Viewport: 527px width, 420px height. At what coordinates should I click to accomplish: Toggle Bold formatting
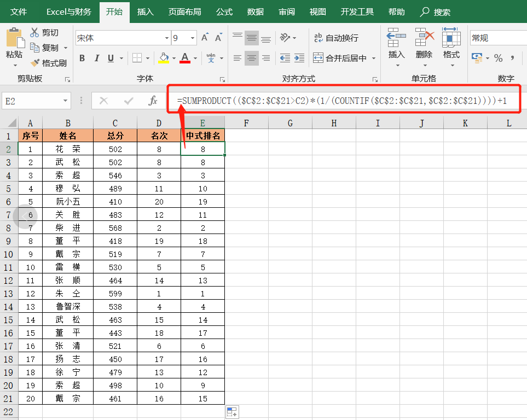coord(82,58)
